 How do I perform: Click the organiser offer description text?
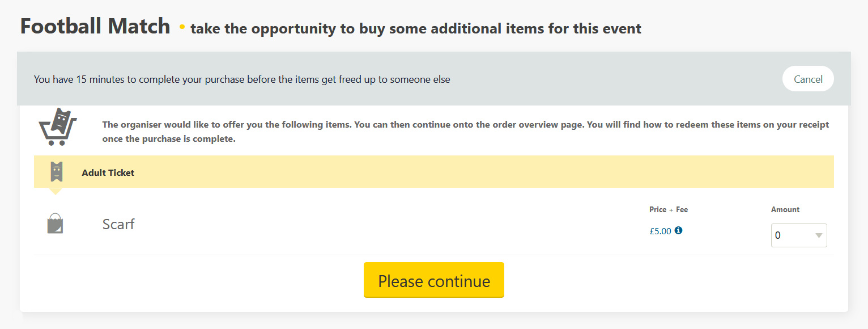pyautogui.click(x=466, y=132)
